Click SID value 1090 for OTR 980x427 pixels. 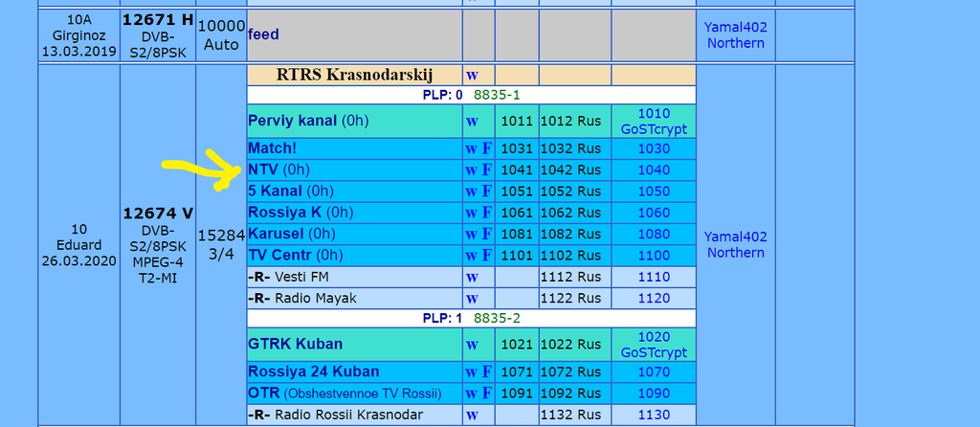click(x=654, y=393)
